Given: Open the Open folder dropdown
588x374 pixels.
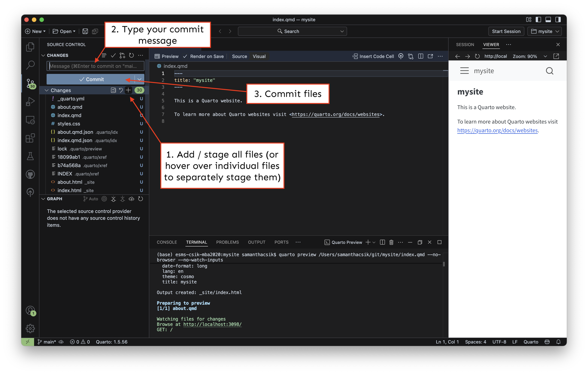Looking at the screenshot, I should pyautogui.click(x=64, y=31).
